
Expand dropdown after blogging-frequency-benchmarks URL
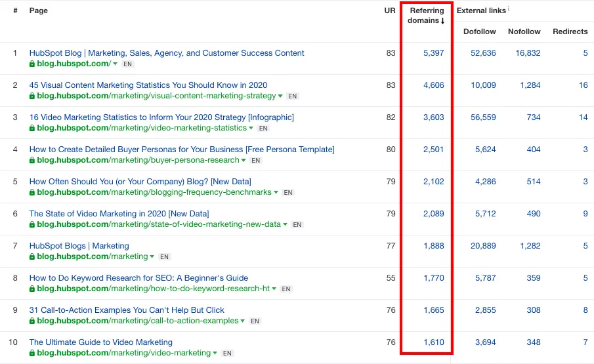pyautogui.click(x=276, y=193)
